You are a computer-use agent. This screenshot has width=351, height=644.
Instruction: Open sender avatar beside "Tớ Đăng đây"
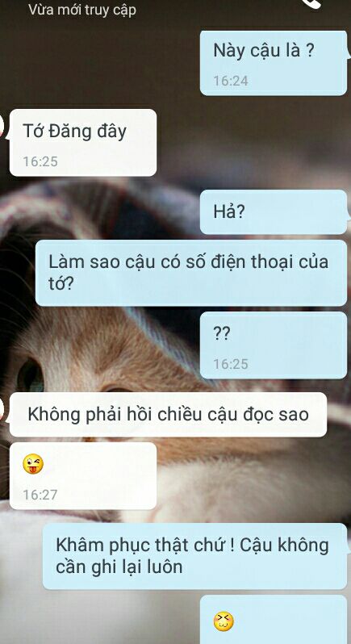coord(2,123)
